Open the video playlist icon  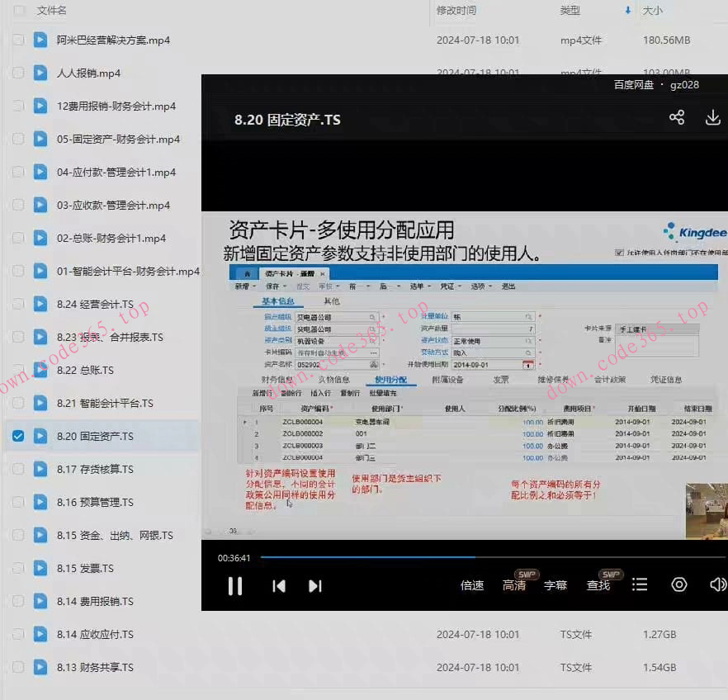[x=640, y=584]
